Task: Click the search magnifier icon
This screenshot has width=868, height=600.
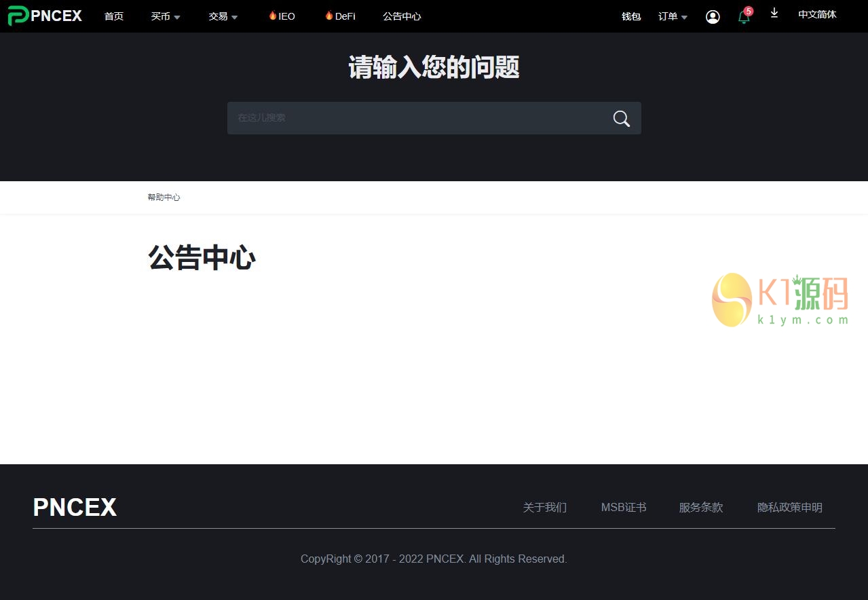Action: 622,119
